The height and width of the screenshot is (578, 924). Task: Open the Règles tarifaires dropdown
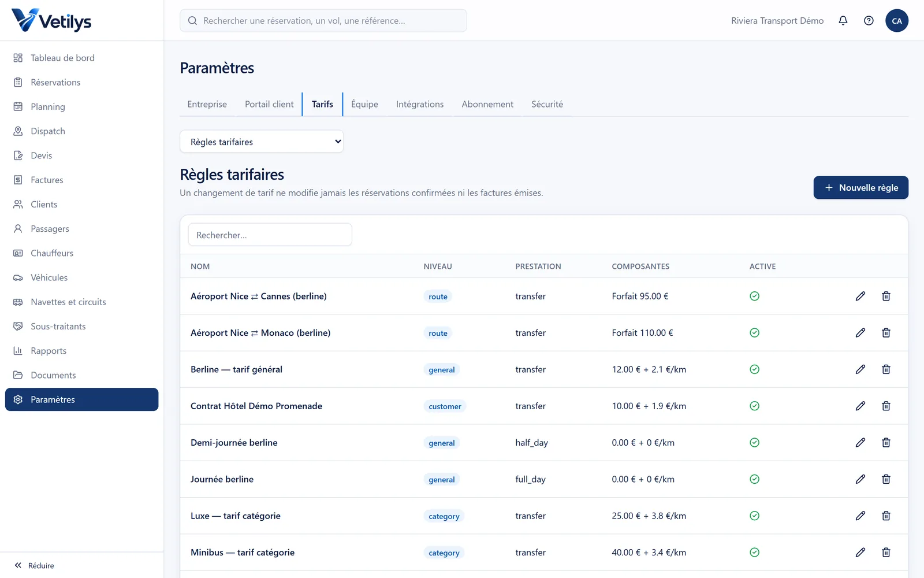point(262,142)
